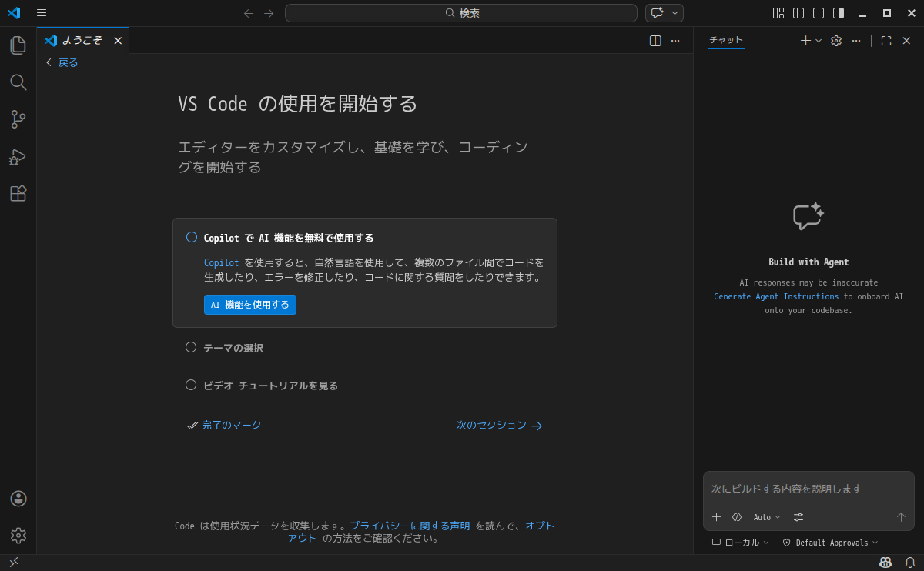Open the hamburger menu in the title bar
Image resolution: width=924 pixels, height=571 pixels.
pos(41,12)
